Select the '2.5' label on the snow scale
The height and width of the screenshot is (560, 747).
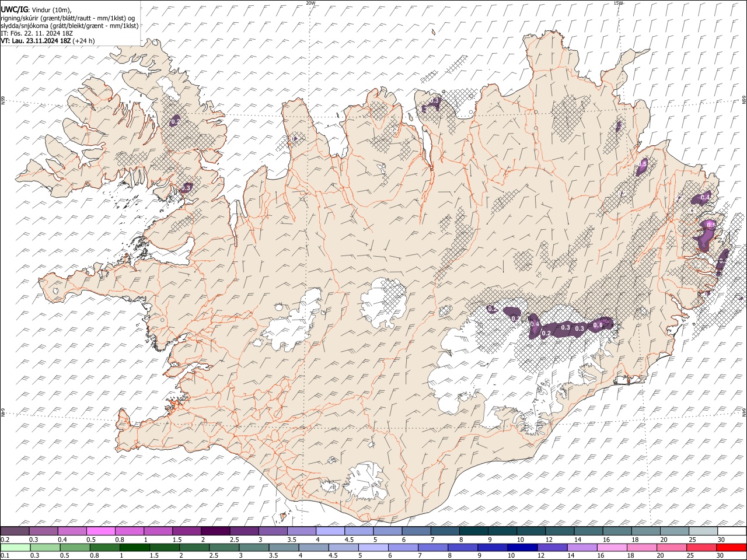click(x=234, y=540)
